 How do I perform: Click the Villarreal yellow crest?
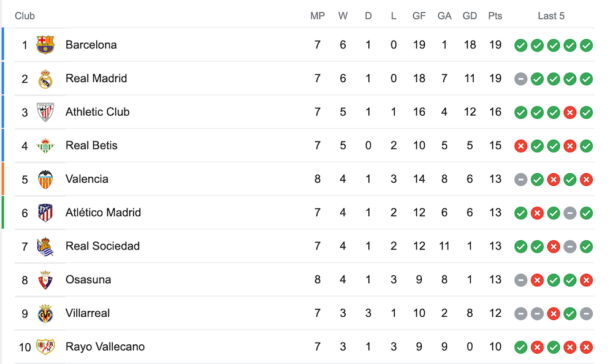(45, 314)
